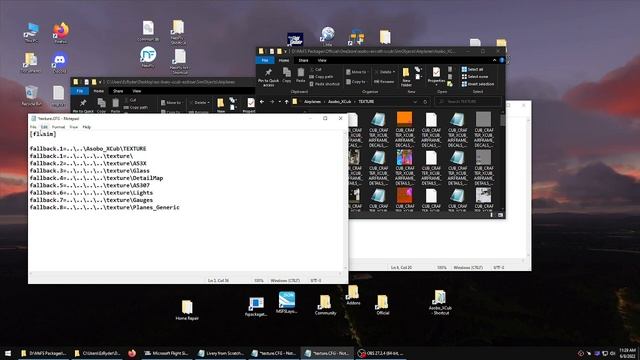Click the Firefox icon in the taskbar
Image resolution: width=640 pixels, height=360 pixels.
(132, 353)
